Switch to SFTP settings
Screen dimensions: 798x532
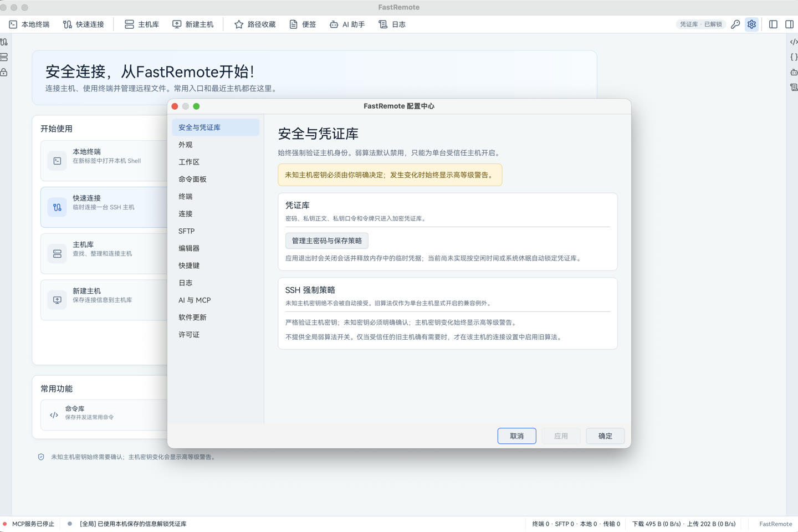coord(216,231)
